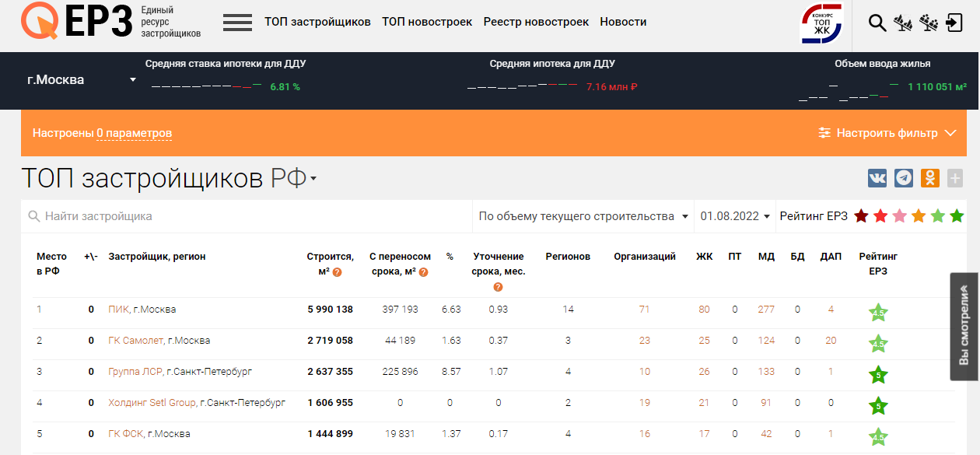980x455 pixels.
Task: Share via the Telegram icon
Action: pos(902,178)
